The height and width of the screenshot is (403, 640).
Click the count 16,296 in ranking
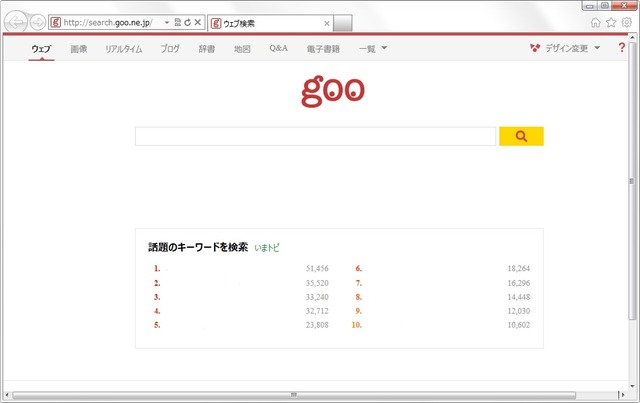click(x=519, y=283)
